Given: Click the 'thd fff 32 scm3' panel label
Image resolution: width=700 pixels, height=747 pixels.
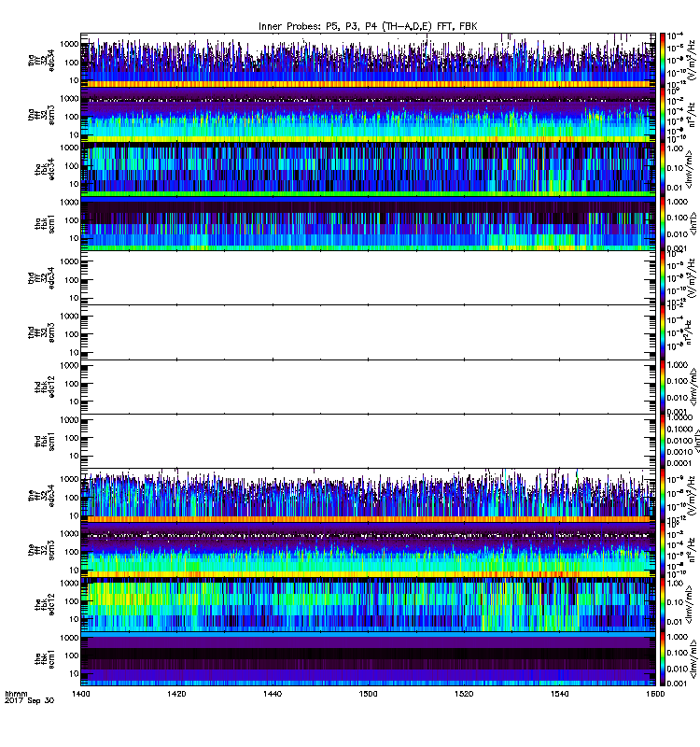Looking at the screenshot, I should tap(41, 332).
